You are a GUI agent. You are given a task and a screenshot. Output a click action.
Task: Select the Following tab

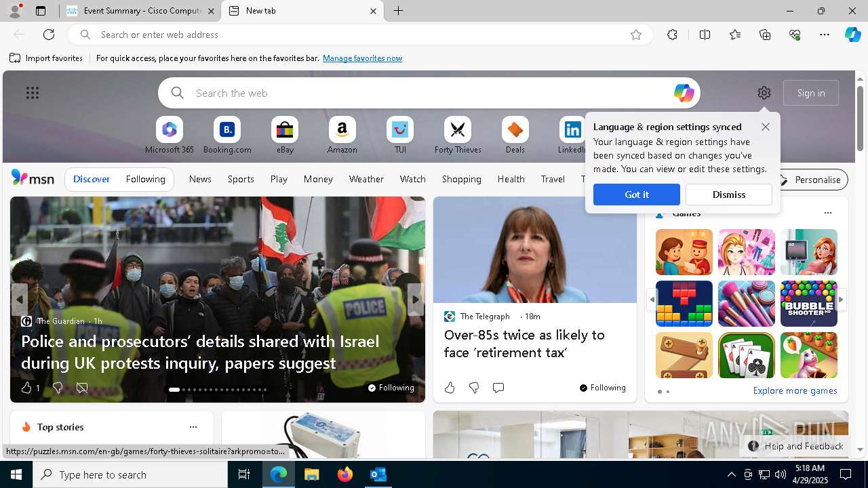point(145,179)
